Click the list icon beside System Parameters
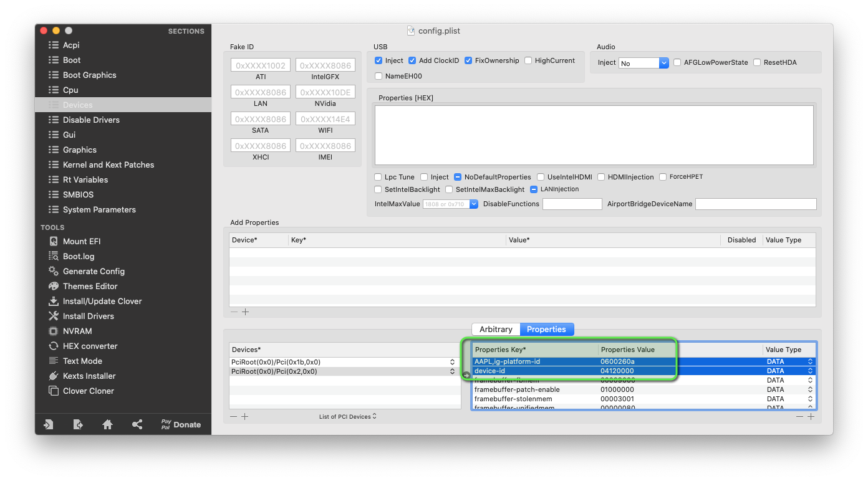 click(53, 209)
